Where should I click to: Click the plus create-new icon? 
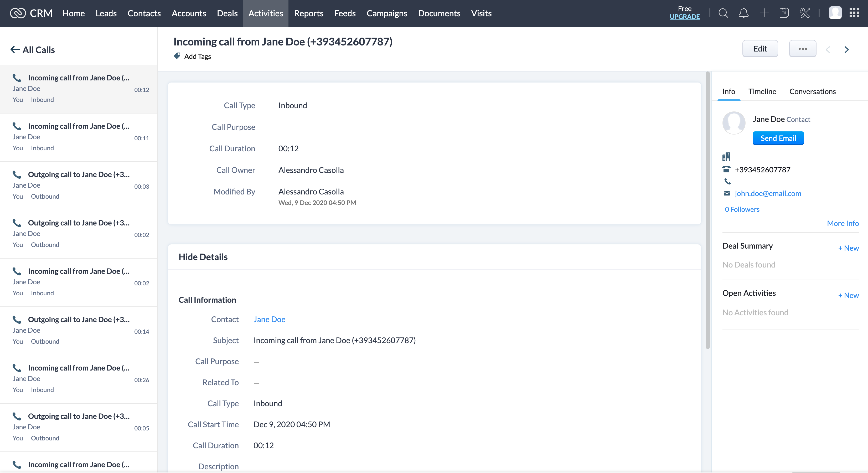coord(764,13)
